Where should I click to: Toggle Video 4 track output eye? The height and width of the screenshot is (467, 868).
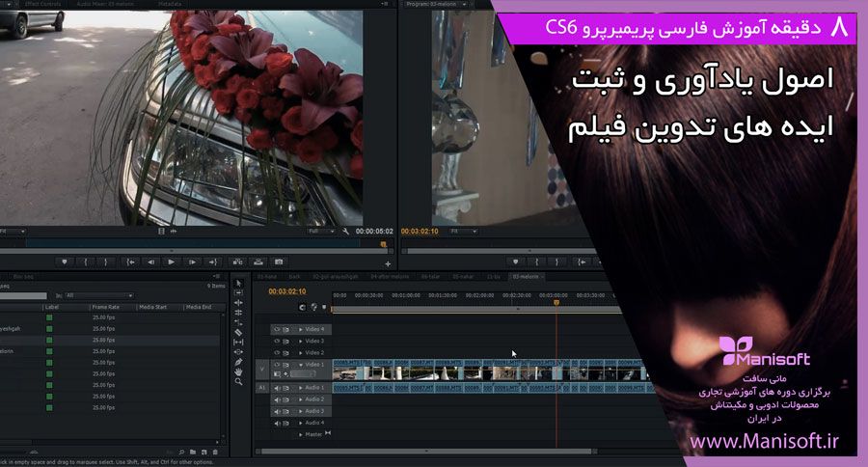pos(277,329)
